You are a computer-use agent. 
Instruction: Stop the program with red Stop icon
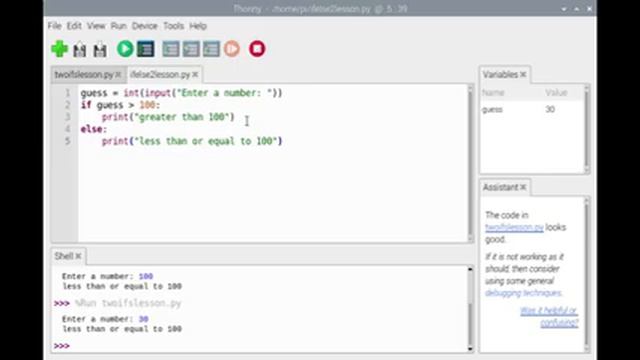(257, 49)
